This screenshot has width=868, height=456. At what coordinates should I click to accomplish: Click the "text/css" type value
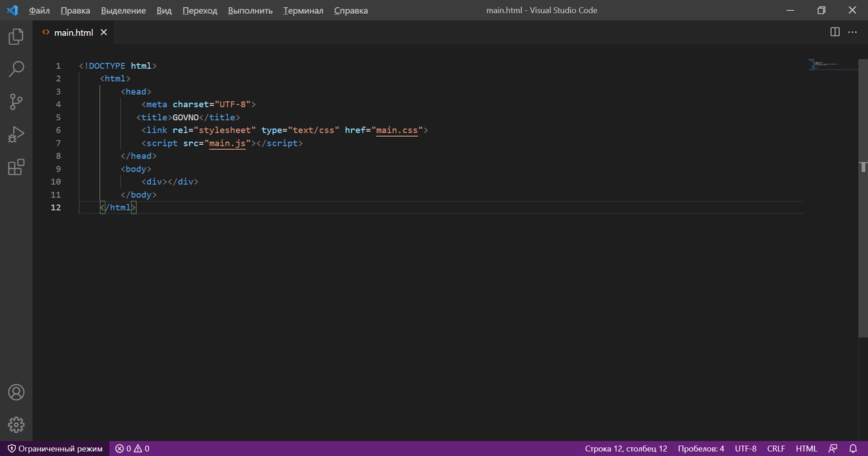point(315,130)
